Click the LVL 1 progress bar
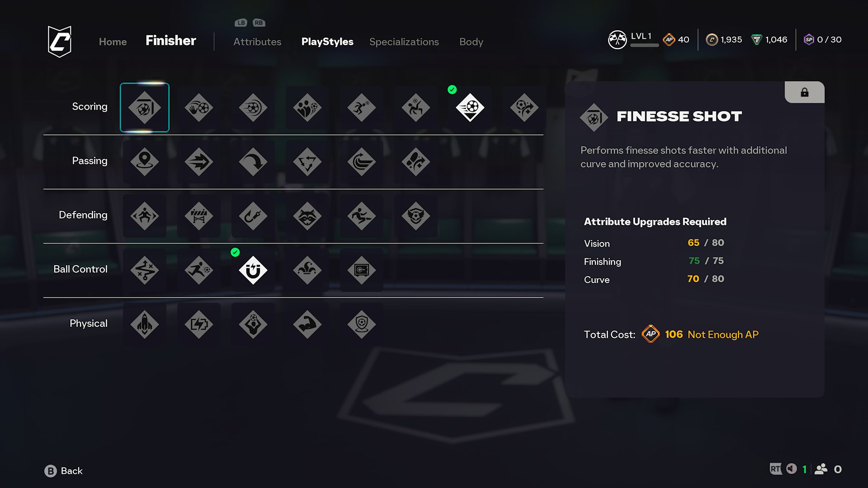 coord(644,45)
